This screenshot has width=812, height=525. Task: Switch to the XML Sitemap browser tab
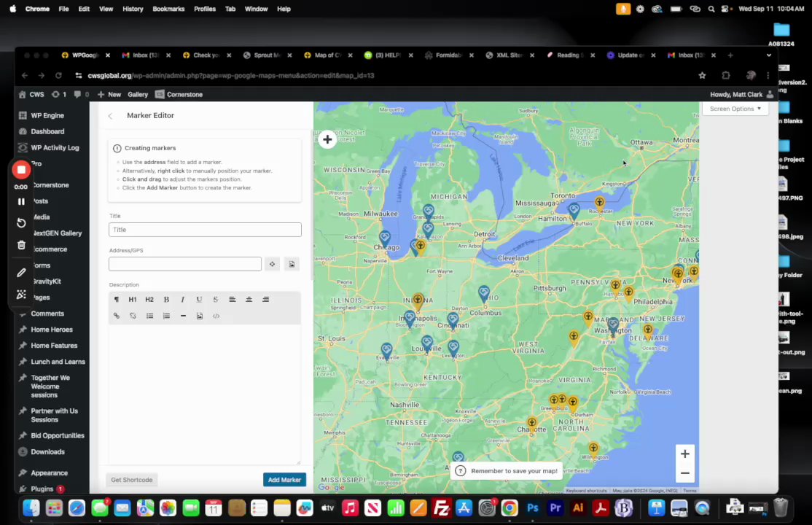509,55
